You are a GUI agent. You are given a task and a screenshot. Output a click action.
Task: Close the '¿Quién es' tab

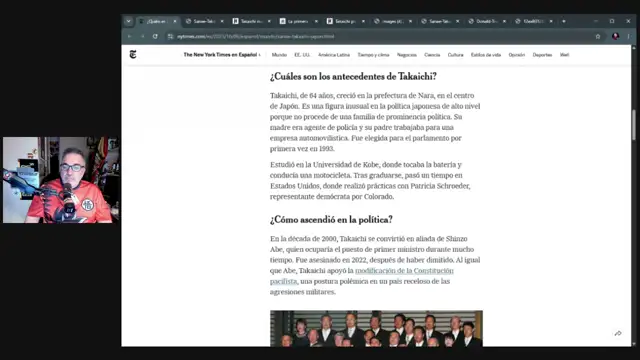[175, 21]
